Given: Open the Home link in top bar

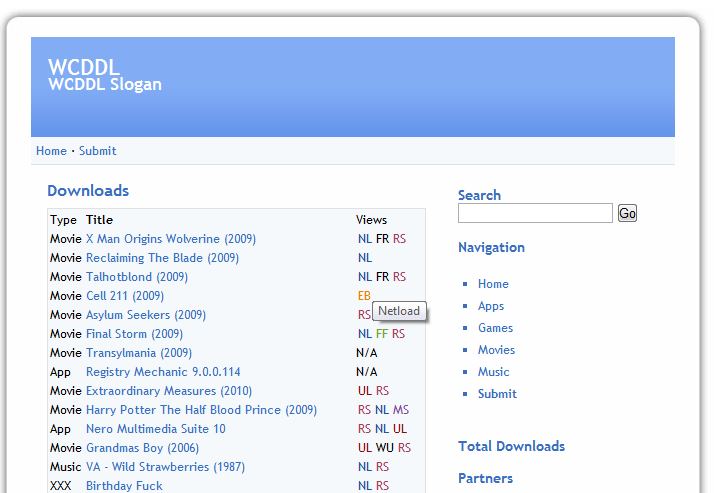Looking at the screenshot, I should [x=51, y=151].
